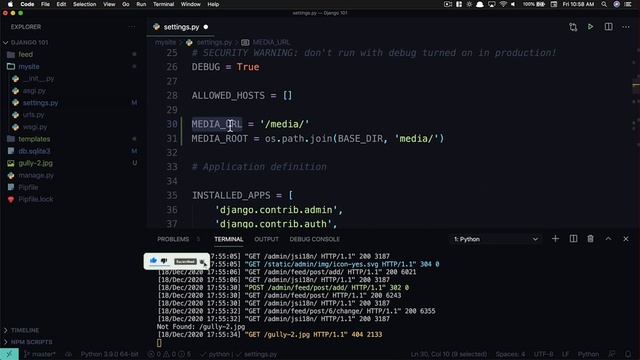Click MEDIA_URL breadcrumb symbol
Screen dimensions: 640x360
[271, 42]
